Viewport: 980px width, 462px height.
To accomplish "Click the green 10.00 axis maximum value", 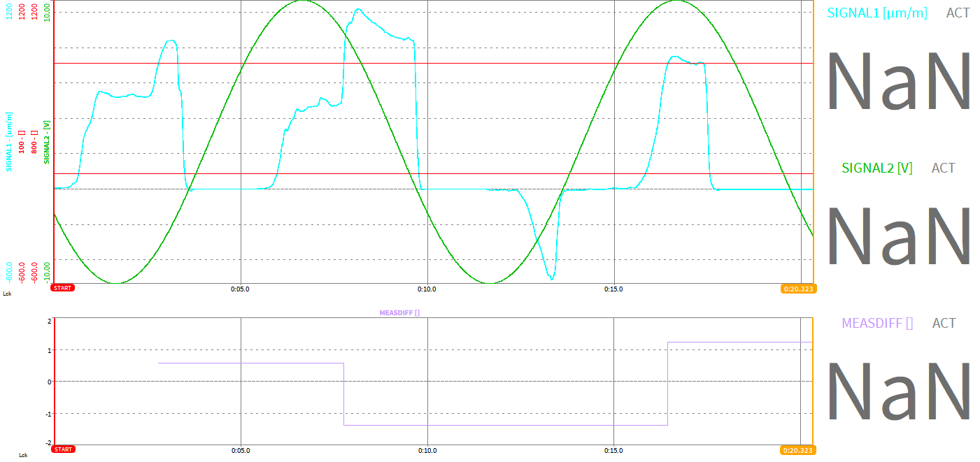I will pos(47,12).
